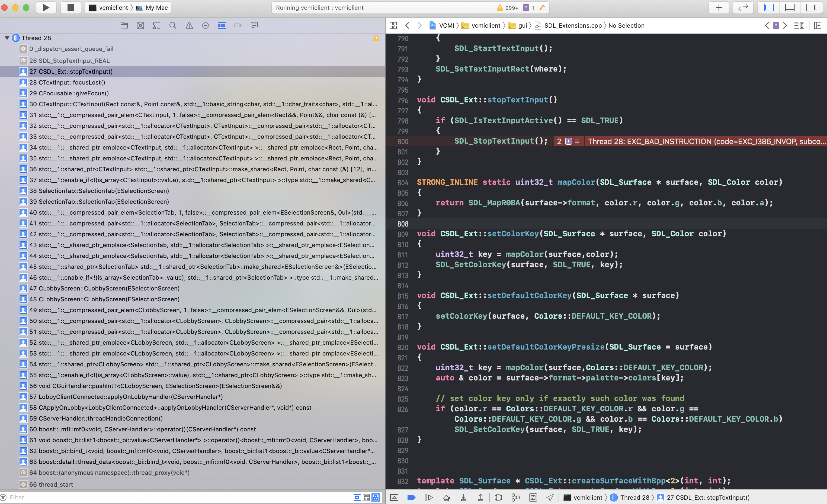Toggle the left navigator panel visibility

tap(769, 7)
